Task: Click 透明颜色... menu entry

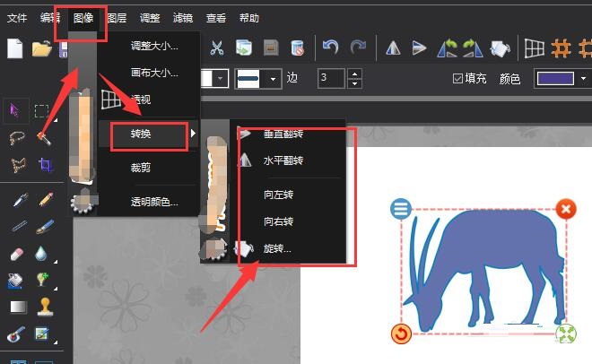Action: pos(154,202)
